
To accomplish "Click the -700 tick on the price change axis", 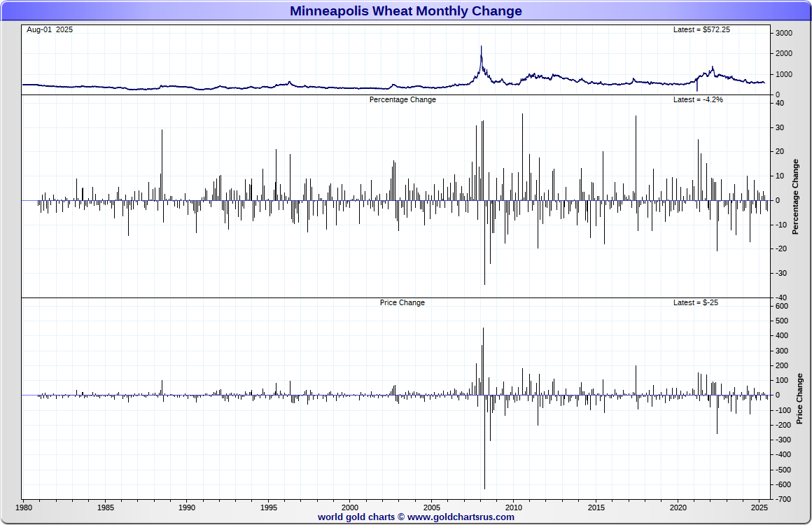I will [783, 500].
